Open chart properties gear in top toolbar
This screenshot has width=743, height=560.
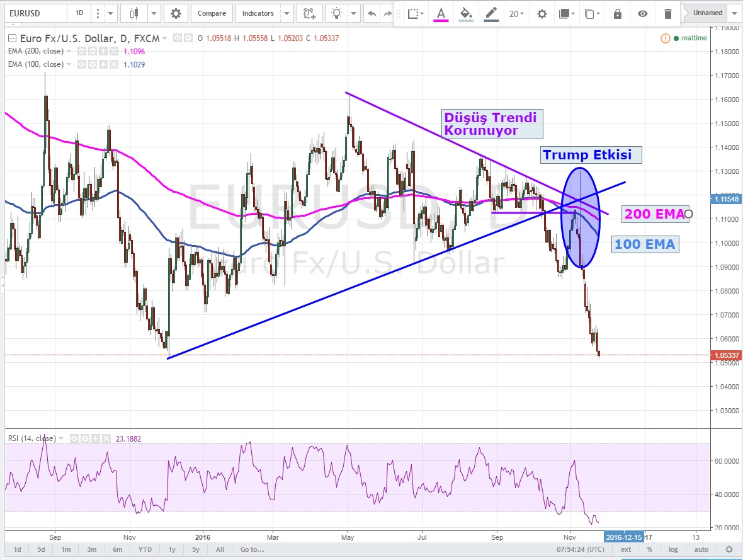point(176,13)
